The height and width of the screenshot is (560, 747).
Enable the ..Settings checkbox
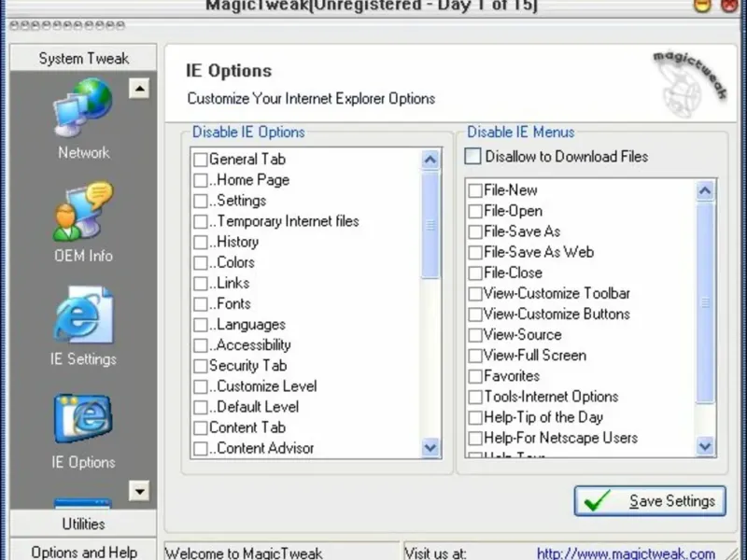click(x=201, y=201)
